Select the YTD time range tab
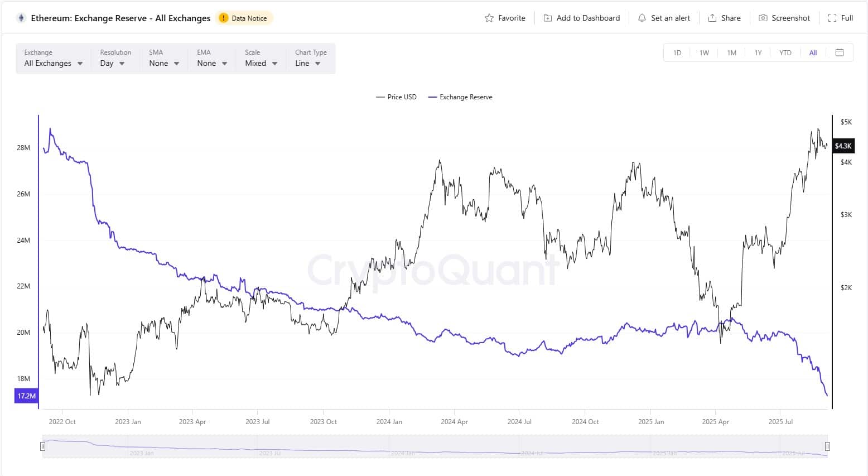This screenshot has width=868, height=476. 785,52
